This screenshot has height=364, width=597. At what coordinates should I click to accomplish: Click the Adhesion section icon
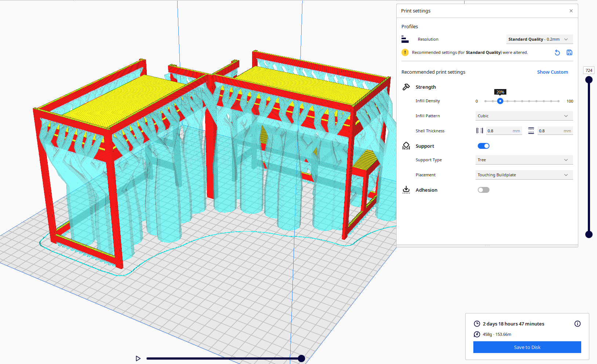click(x=406, y=190)
